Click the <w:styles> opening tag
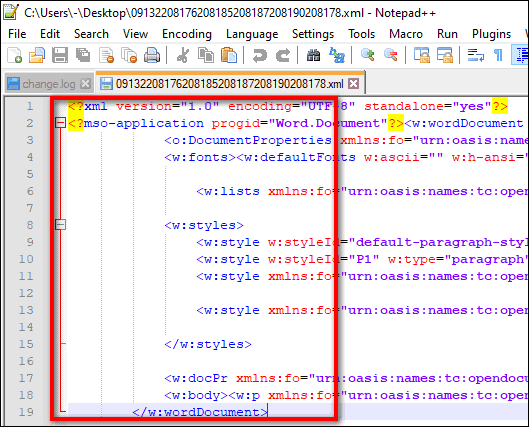529x427 pixels. 204,225
